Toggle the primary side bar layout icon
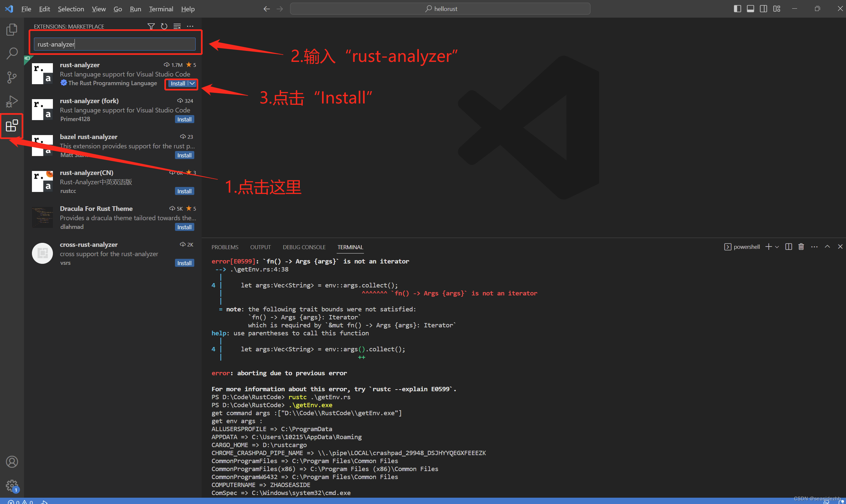The width and height of the screenshot is (846, 504). click(737, 9)
